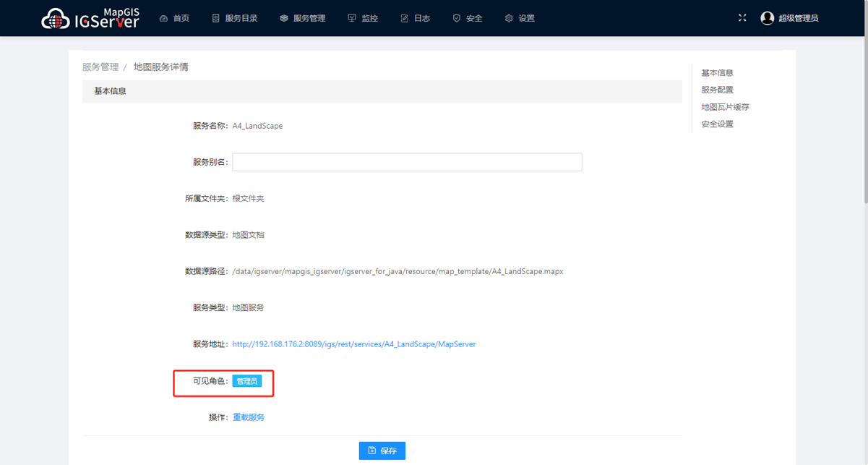Open the 日志 menu item

pyautogui.click(x=422, y=18)
